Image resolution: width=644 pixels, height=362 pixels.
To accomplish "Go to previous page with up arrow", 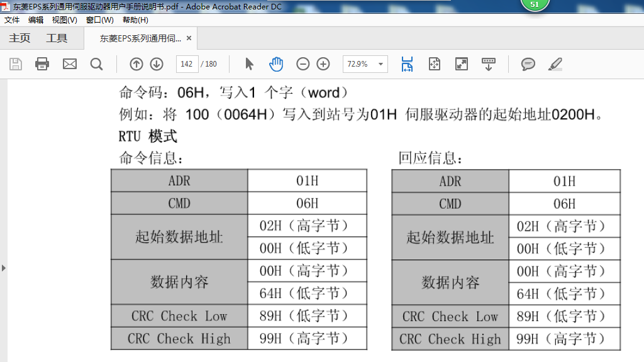I will tap(136, 64).
